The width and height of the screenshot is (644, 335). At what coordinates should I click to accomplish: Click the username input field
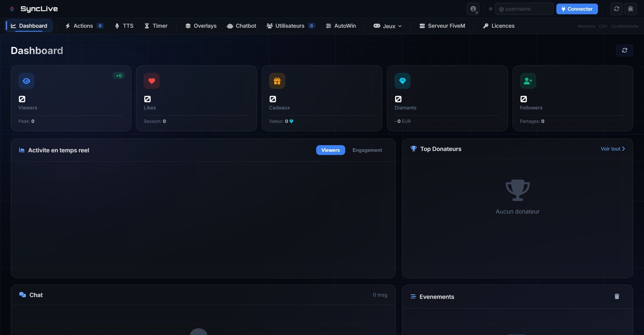point(524,9)
